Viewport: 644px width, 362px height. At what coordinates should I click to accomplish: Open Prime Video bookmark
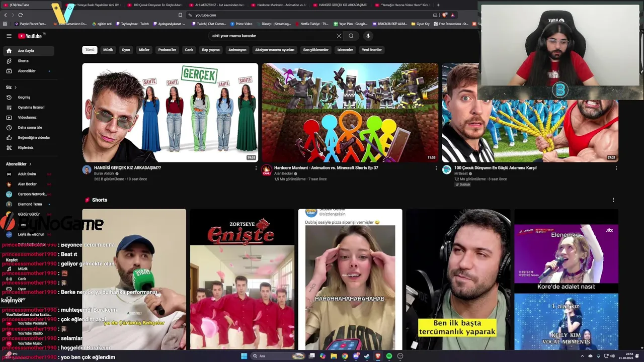(242, 24)
